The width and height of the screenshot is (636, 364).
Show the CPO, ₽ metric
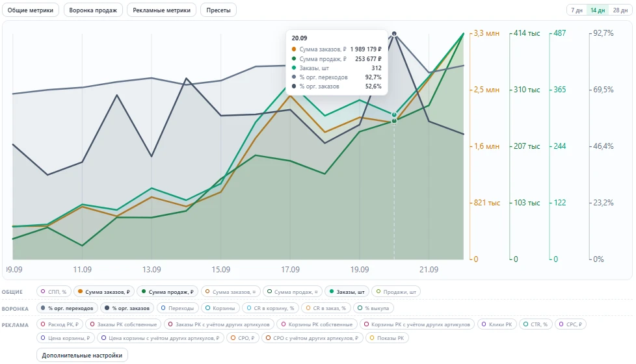(x=243, y=337)
